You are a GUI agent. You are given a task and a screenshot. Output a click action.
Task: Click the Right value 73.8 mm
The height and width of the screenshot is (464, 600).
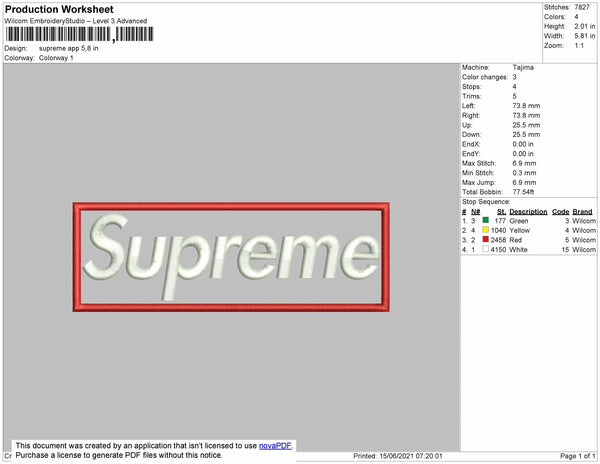(x=527, y=115)
